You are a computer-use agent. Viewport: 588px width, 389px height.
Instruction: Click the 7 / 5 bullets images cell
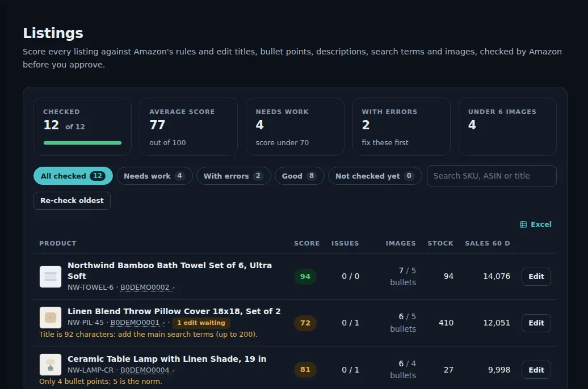coord(403,277)
